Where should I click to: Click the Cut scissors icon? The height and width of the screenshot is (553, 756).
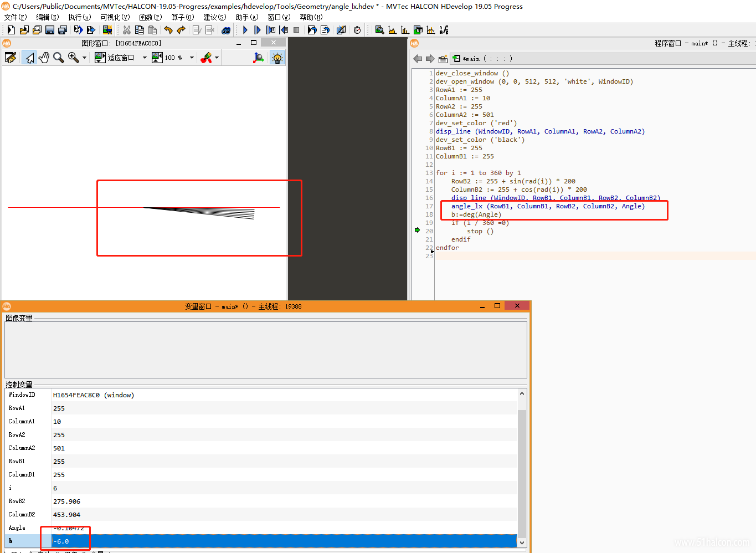point(127,30)
